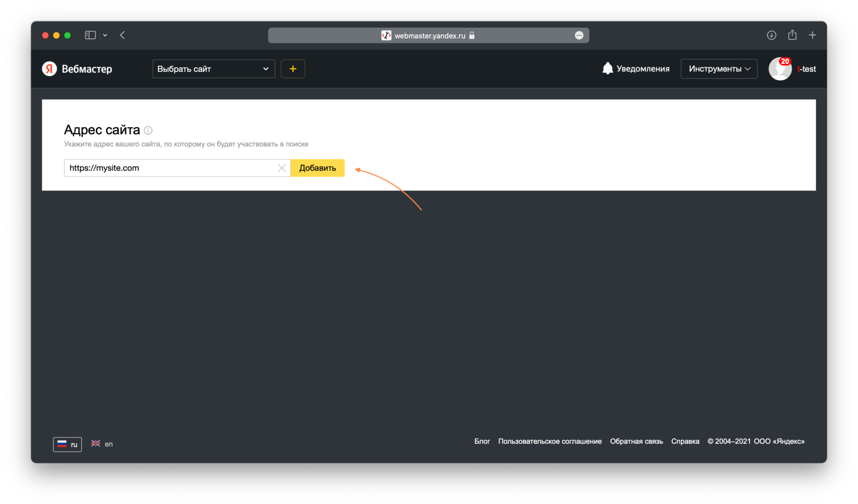Open the page options ellipsis icon

pos(579,35)
